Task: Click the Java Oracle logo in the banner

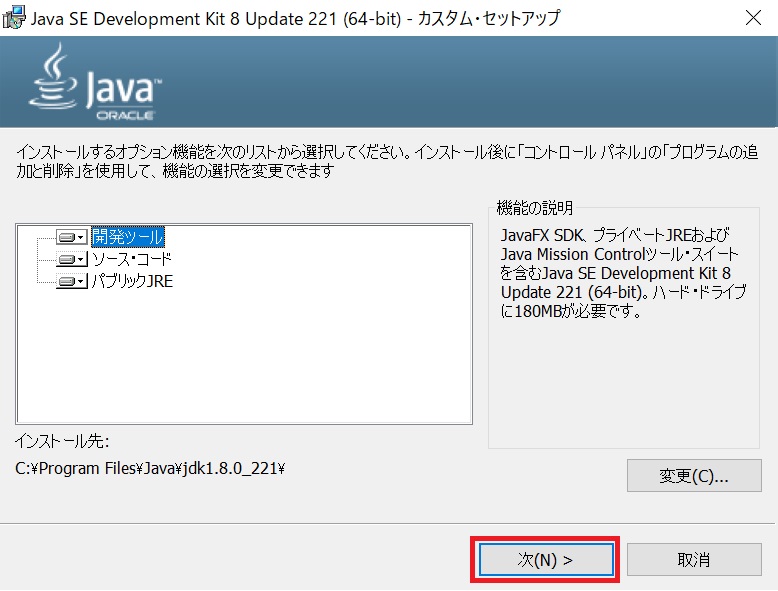Action: pos(95,82)
